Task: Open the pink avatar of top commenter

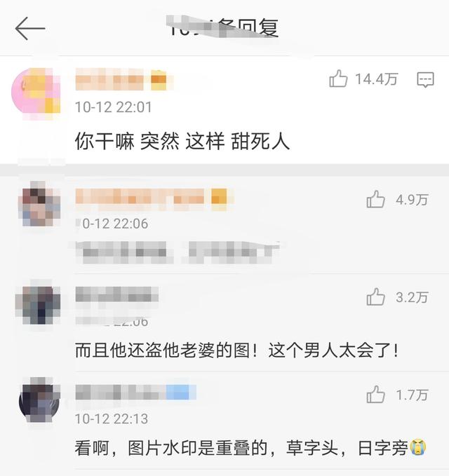Action: [x=36, y=91]
